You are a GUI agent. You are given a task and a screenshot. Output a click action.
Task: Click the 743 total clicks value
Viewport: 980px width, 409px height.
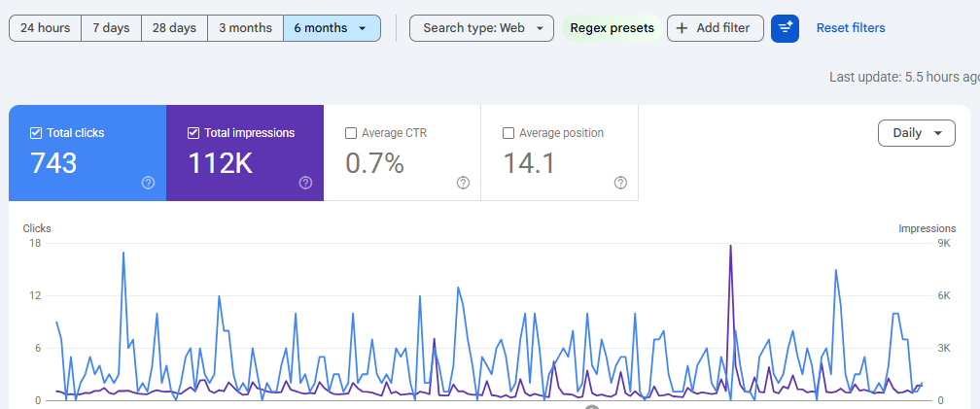pos(53,163)
